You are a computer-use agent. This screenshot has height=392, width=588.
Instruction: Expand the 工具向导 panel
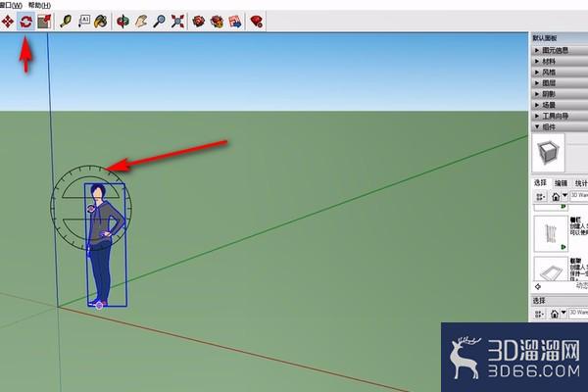(x=560, y=116)
